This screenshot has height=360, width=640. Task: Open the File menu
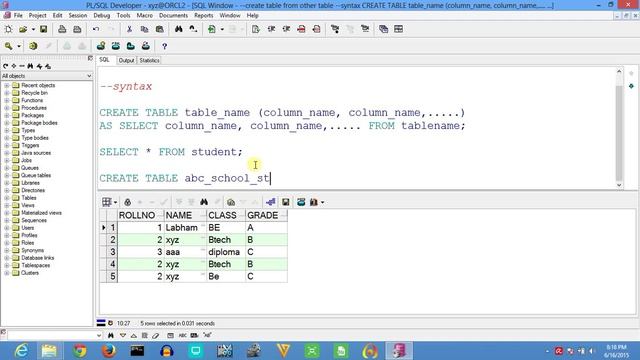[x=18, y=16]
